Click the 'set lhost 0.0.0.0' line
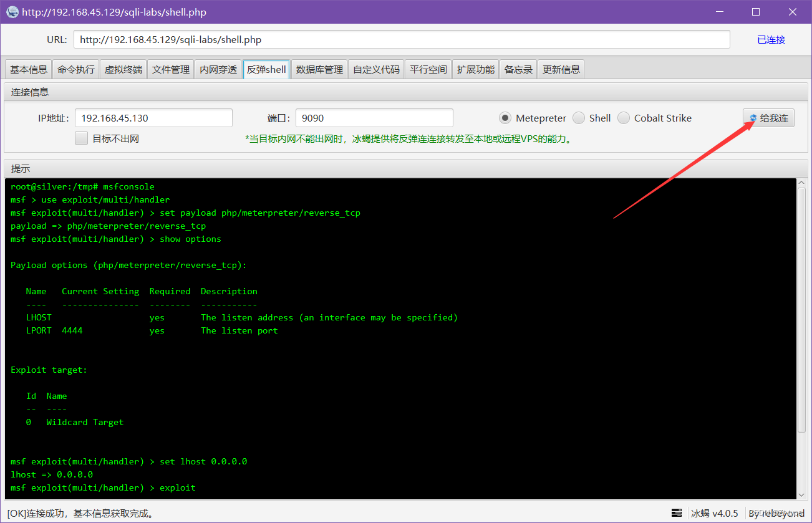The image size is (812, 523). click(x=129, y=461)
